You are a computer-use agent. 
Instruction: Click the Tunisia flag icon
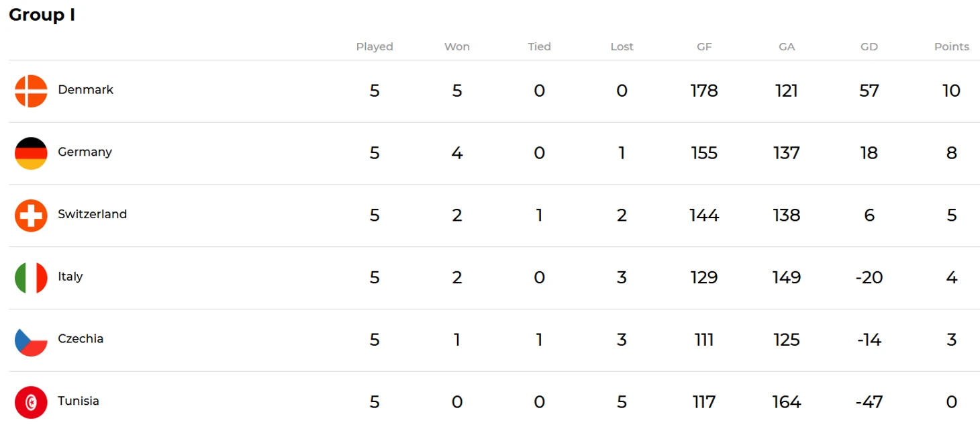point(31,403)
